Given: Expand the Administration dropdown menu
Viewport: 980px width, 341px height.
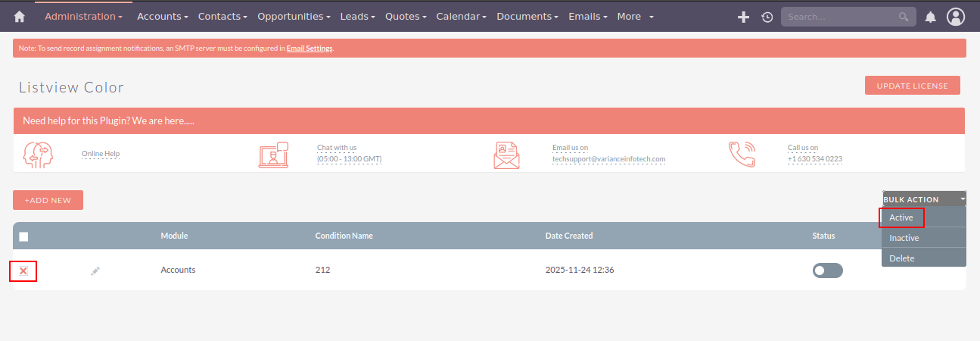Looking at the screenshot, I should click(83, 17).
